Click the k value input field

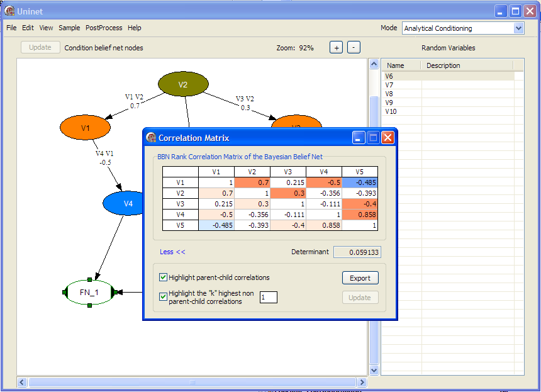[269, 296]
